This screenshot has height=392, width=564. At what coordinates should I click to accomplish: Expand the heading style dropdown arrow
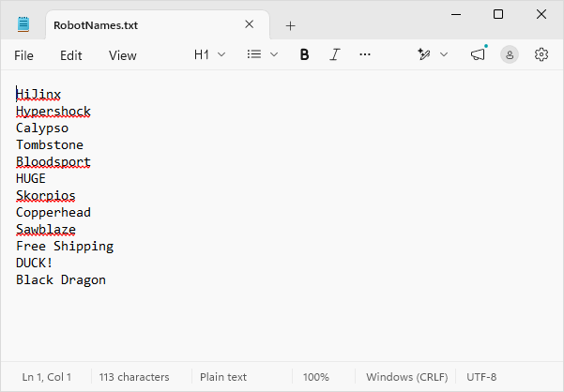tap(221, 54)
